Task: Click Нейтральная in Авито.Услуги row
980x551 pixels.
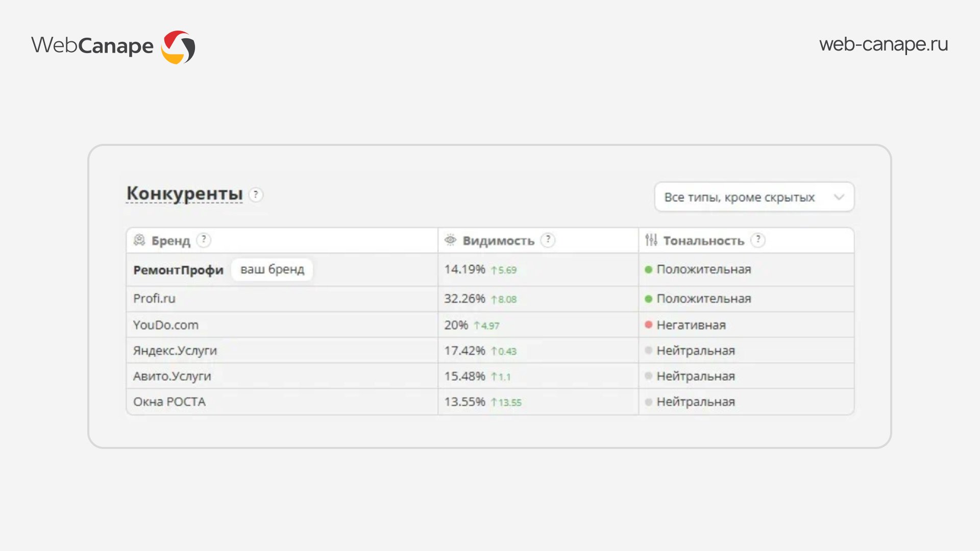Action: pyautogui.click(x=696, y=377)
